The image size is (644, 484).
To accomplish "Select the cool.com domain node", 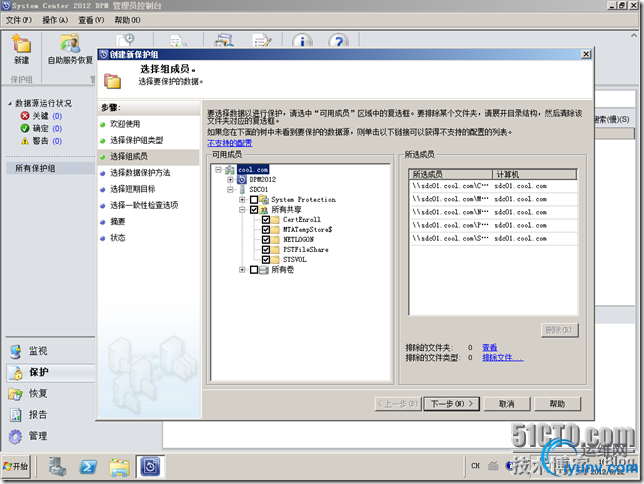I will pyautogui.click(x=253, y=170).
